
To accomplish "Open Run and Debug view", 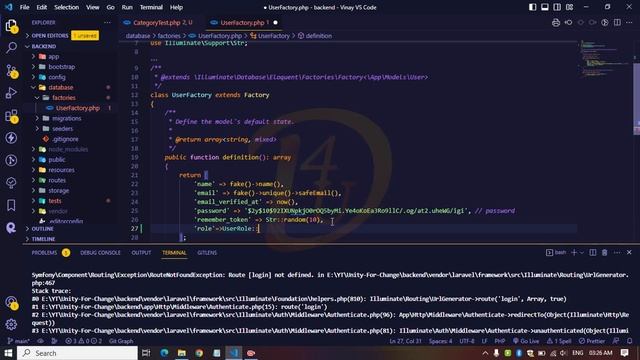I will click(x=11, y=93).
